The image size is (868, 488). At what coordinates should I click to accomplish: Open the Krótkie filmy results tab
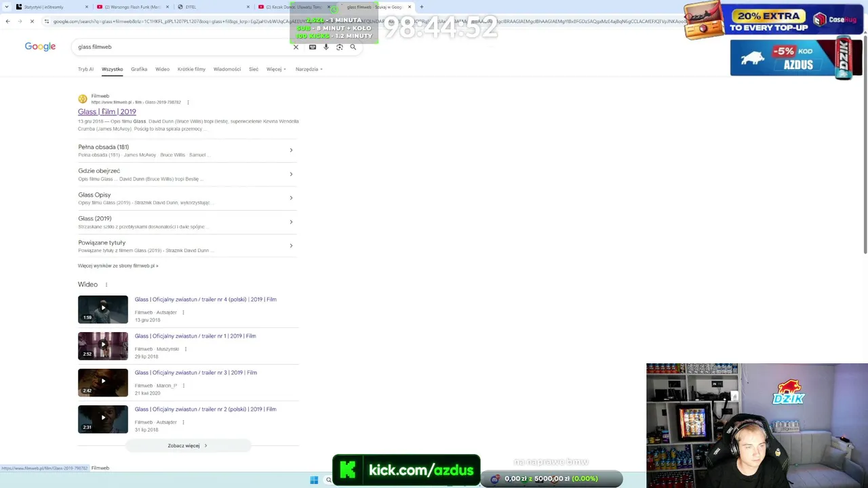point(191,69)
